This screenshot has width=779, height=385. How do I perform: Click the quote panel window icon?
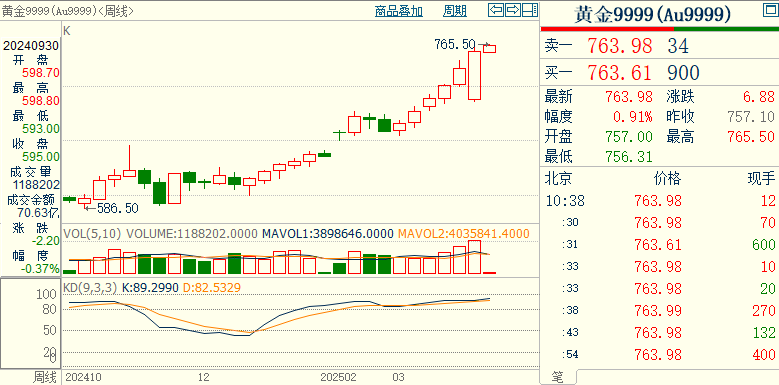[769, 10]
